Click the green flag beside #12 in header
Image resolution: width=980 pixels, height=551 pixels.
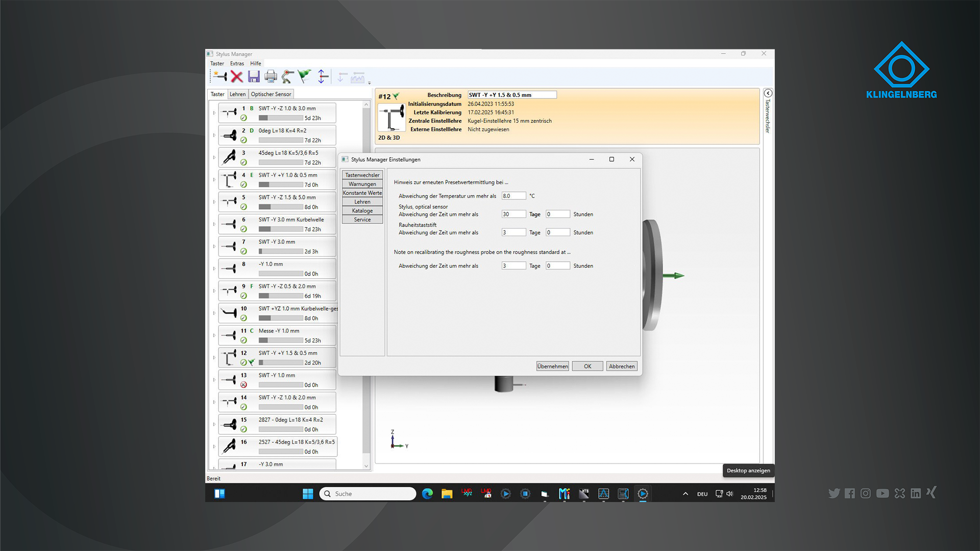point(396,96)
